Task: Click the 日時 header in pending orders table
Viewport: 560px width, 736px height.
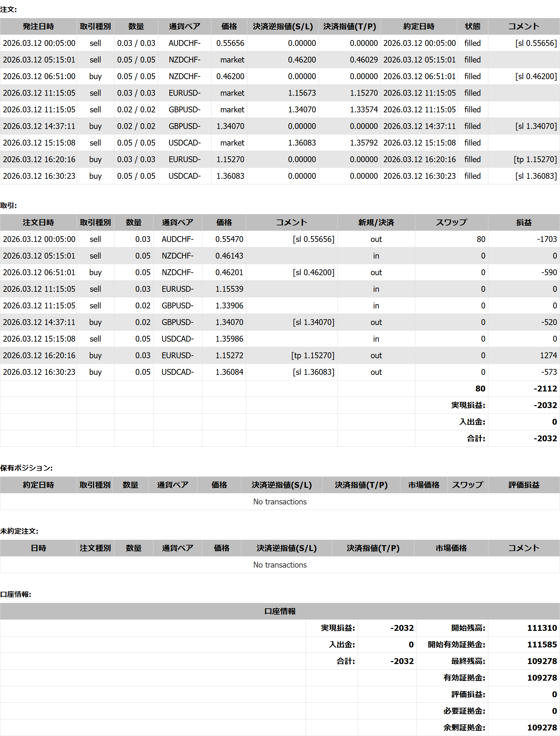Action: [x=38, y=548]
